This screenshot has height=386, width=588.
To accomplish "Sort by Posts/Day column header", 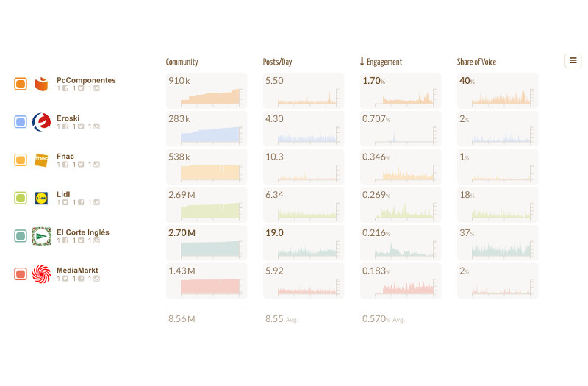I will tap(277, 62).
